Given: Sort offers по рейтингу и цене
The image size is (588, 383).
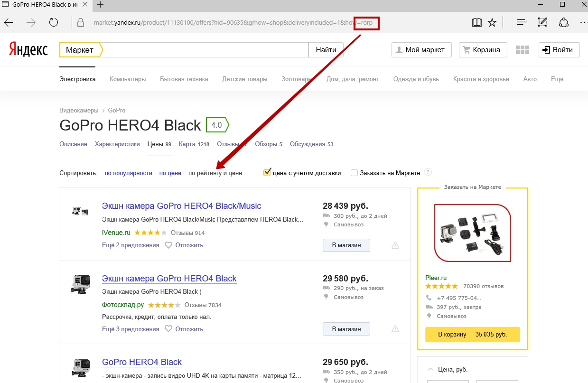Looking at the screenshot, I should coord(215,173).
